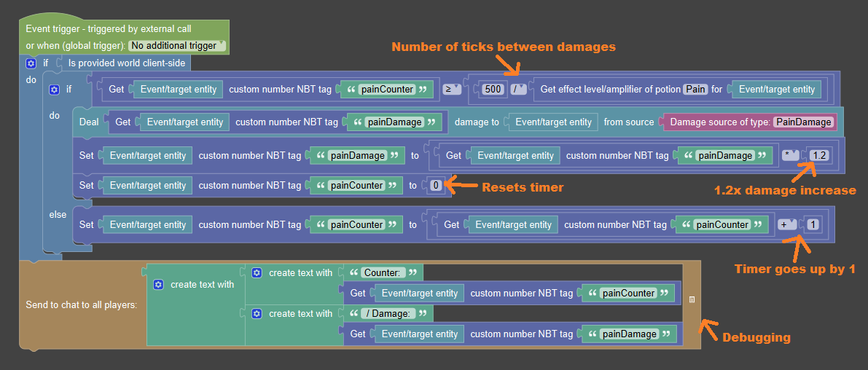Screen dimensions: 868x370
Task: Open the comment icon on the Send to chat block
Action: pyautogui.click(x=692, y=299)
